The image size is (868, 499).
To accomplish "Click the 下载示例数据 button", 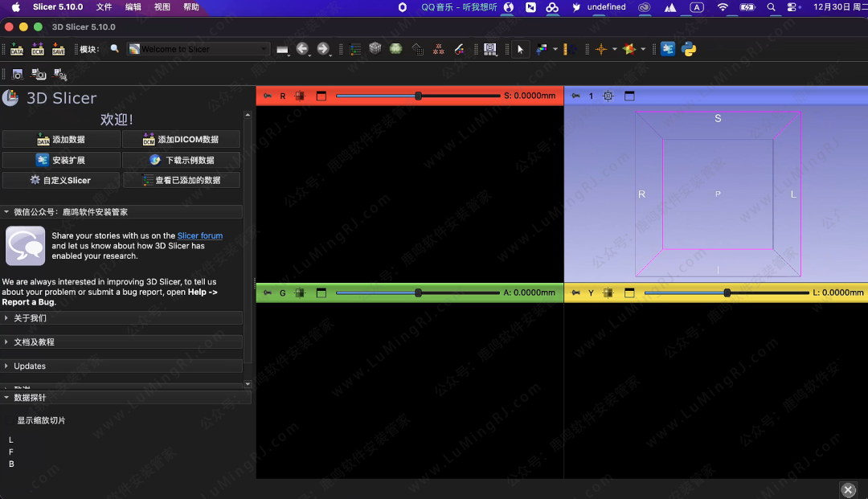I will coord(182,160).
